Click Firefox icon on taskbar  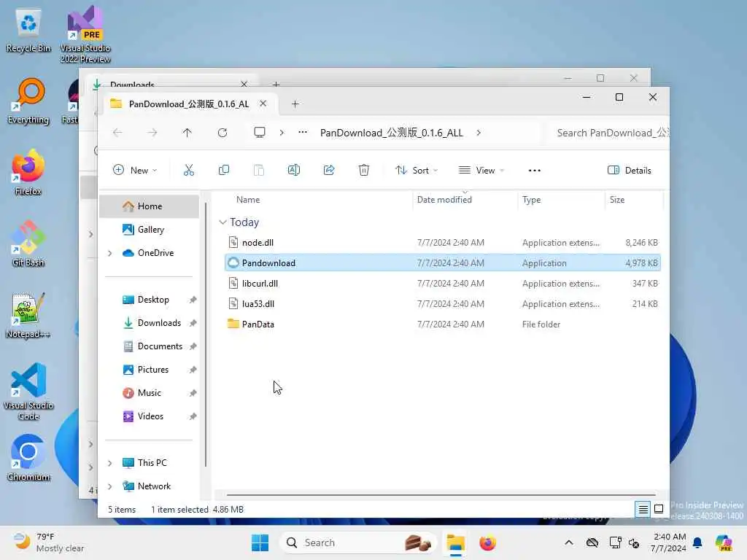(x=487, y=542)
